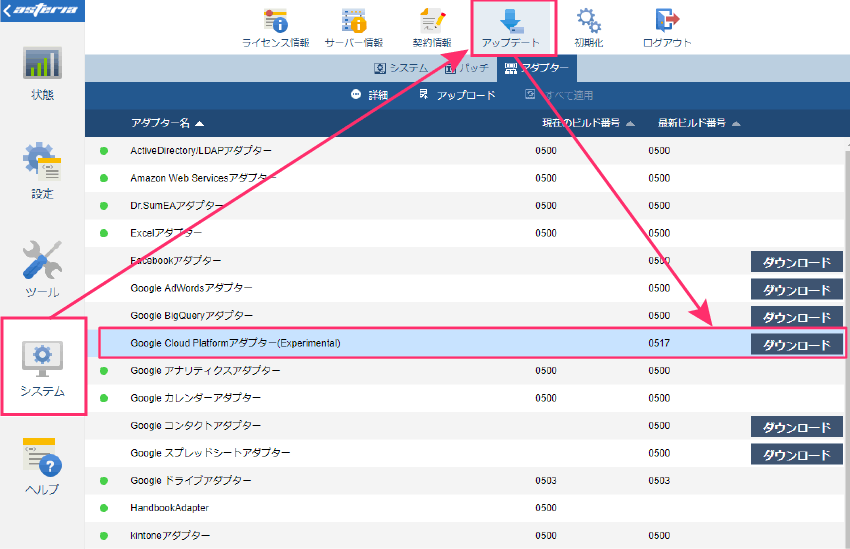Click green status dot of kintoneアダプター

click(x=104, y=536)
